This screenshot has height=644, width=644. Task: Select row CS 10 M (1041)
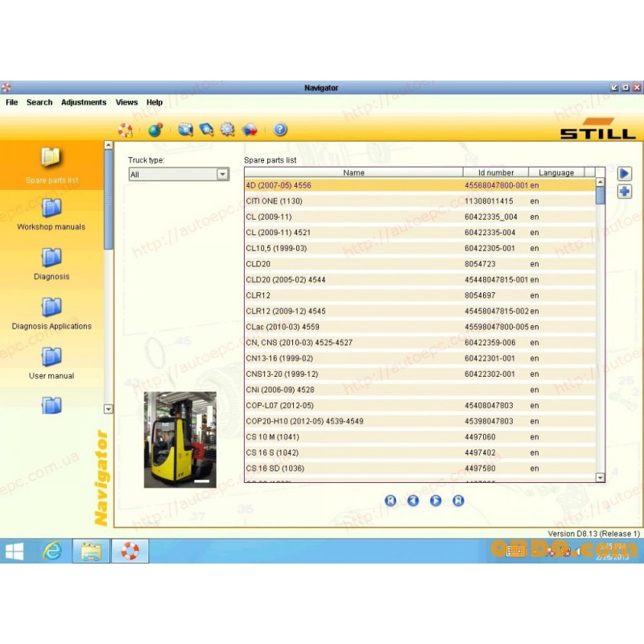coord(419,437)
